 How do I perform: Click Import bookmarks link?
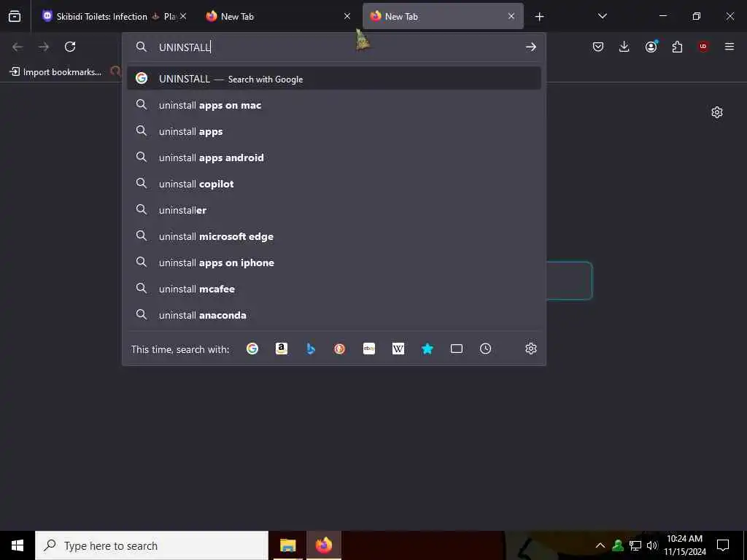[55, 72]
